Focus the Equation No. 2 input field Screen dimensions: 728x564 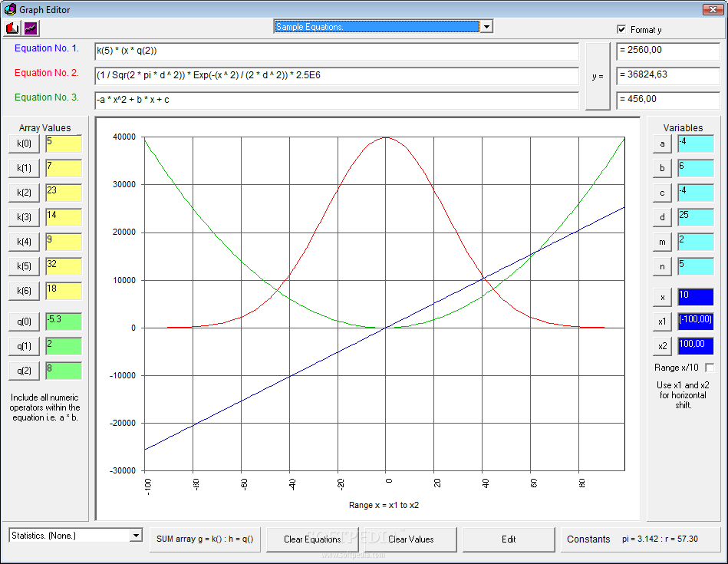[337, 76]
